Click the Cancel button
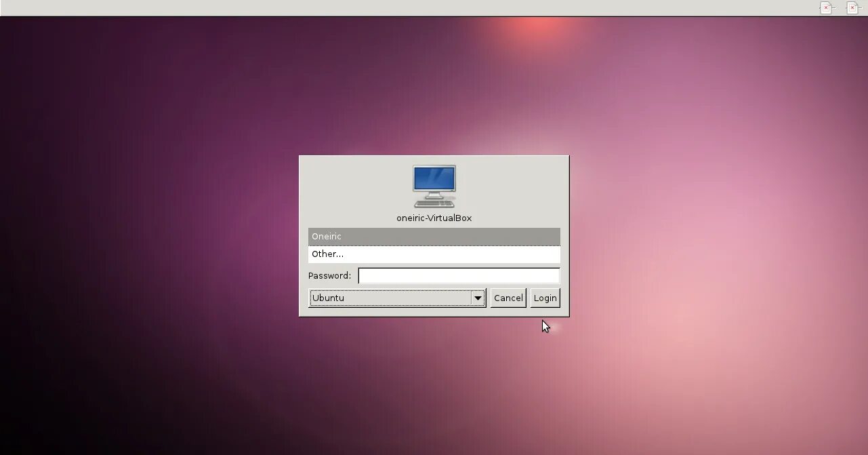The image size is (868, 455). 508,298
